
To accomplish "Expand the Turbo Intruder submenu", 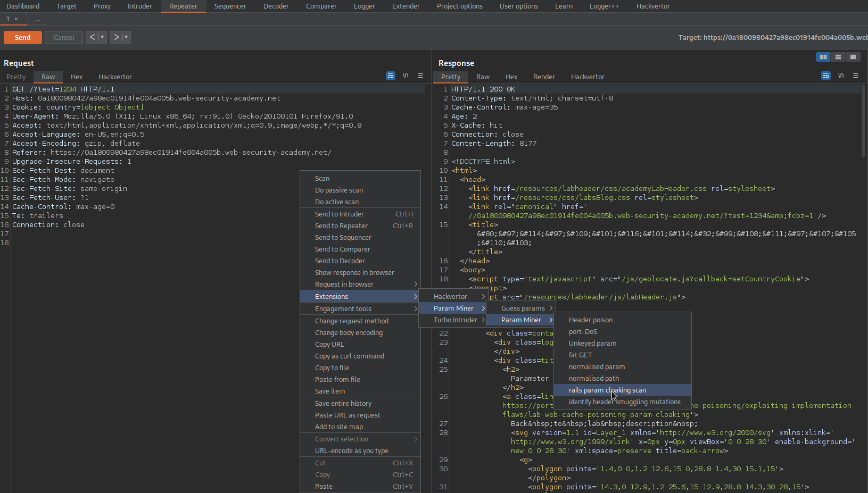I will (x=452, y=320).
